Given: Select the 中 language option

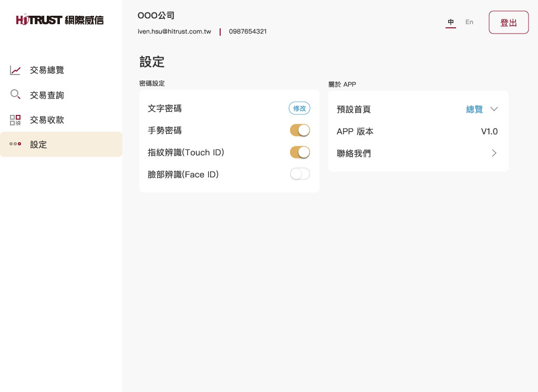Looking at the screenshot, I should (x=451, y=22).
